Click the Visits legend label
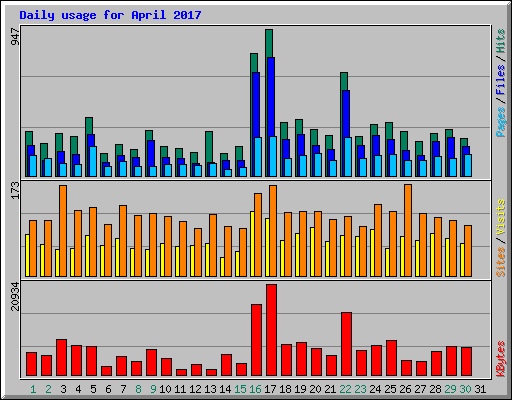The image size is (512, 400). tap(501, 217)
